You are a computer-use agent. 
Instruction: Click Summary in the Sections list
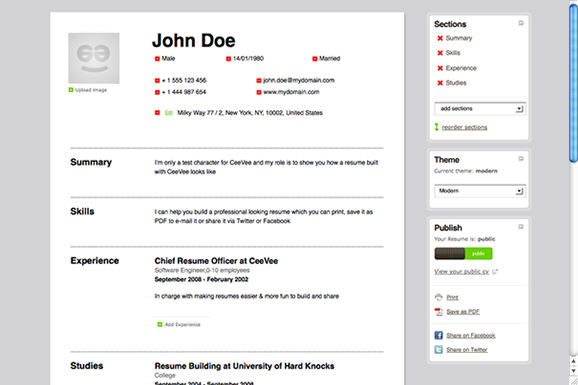459,38
